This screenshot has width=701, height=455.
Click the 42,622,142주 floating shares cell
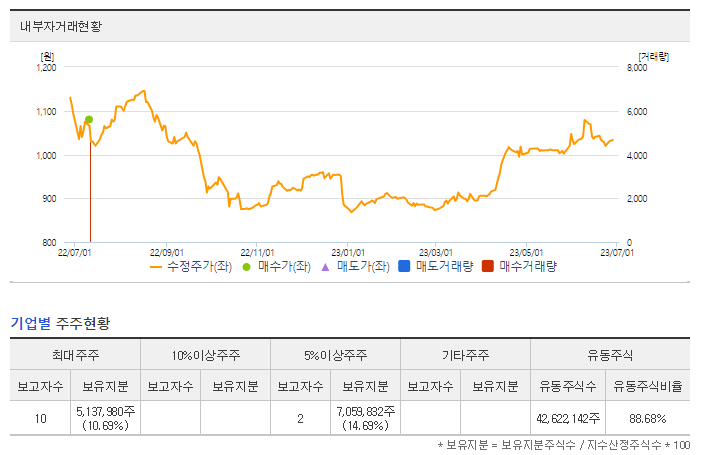click(x=568, y=419)
